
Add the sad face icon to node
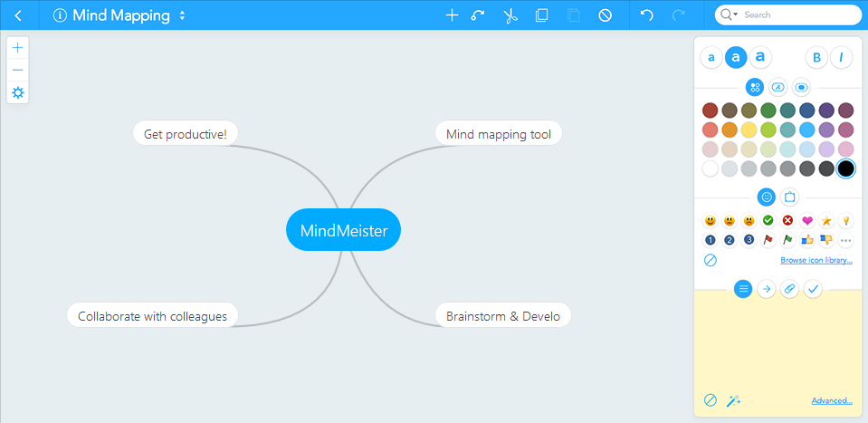749,221
